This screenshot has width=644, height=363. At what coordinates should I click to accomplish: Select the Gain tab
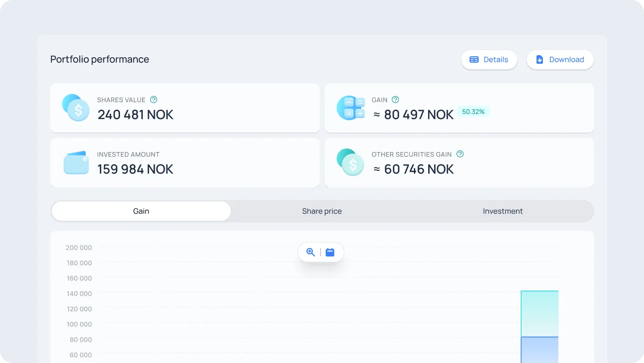point(141,211)
